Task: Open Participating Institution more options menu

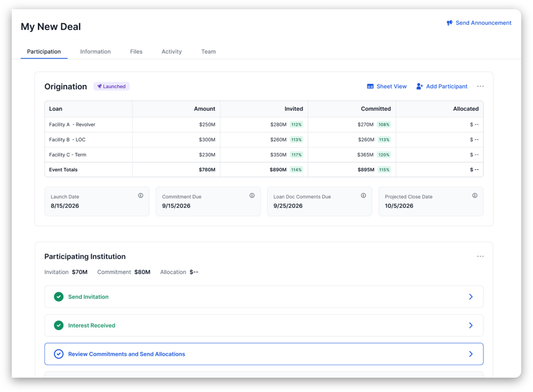Action: (x=480, y=256)
